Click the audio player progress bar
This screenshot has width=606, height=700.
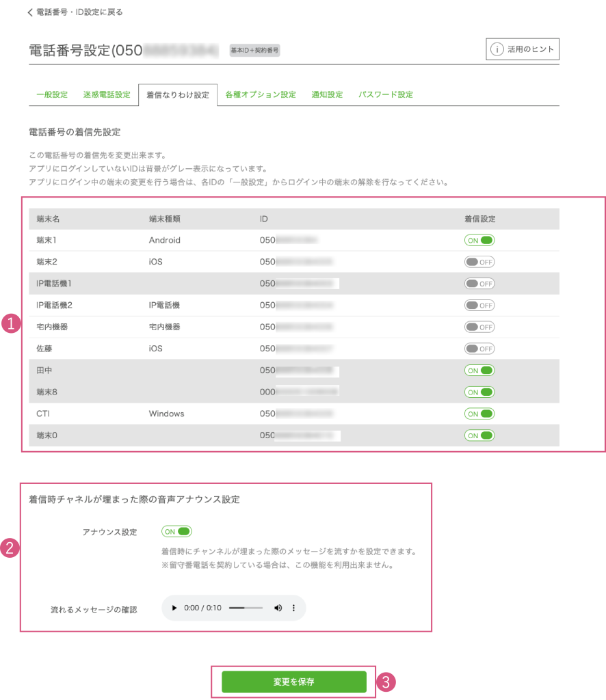[x=246, y=608]
